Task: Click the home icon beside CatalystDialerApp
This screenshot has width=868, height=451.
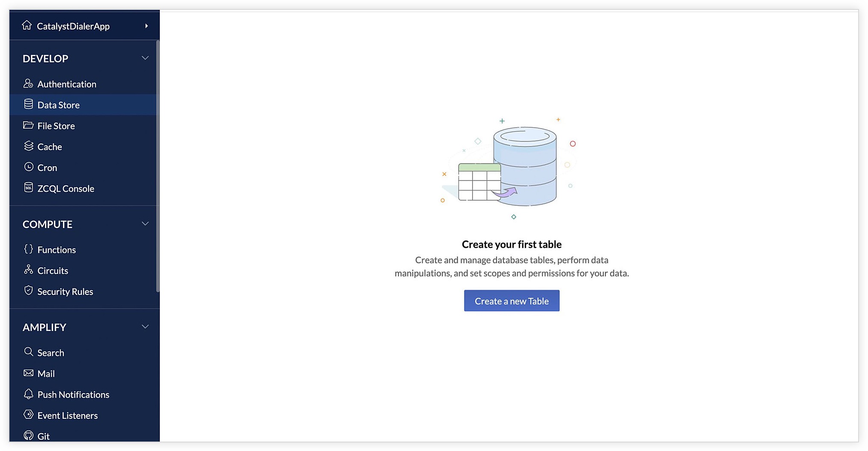Action: (x=27, y=25)
